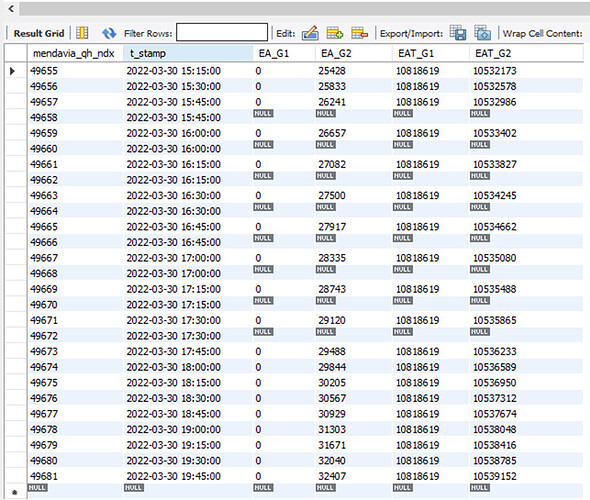This screenshot has width=590, height=500.
Task: Click the insert new row icon
Action: tap(335, 33)
